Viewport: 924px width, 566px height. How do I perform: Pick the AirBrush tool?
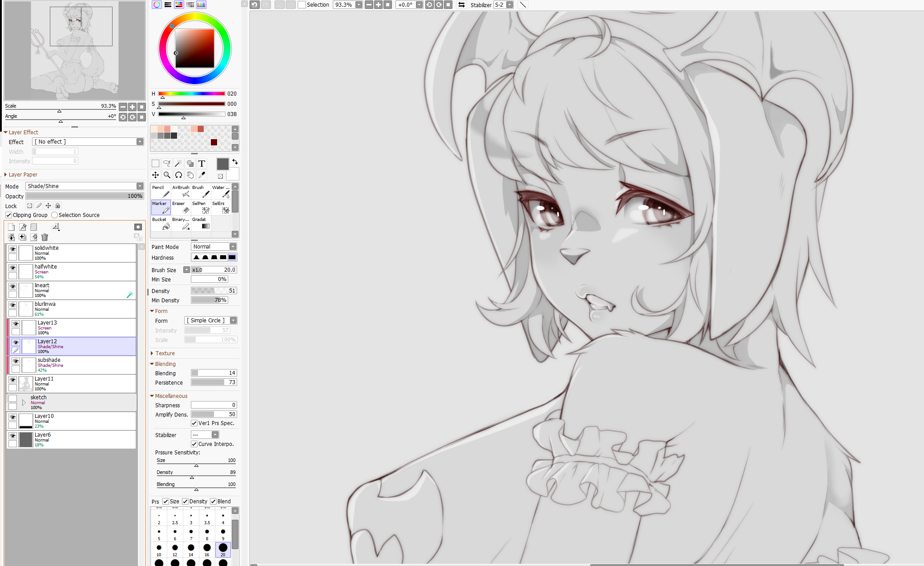(x=181, y=192)
